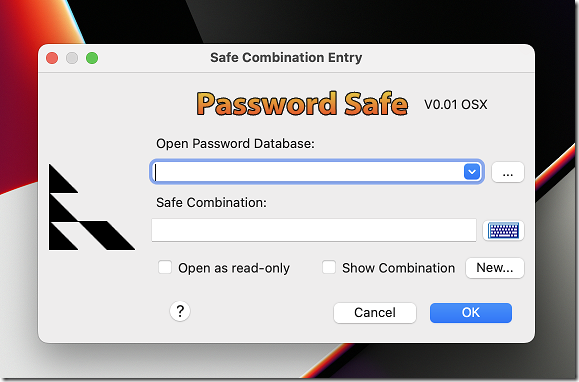This screenshot has width=579, height=382.
Task: Click inside the Safe Combination input field
Action: tap(314, 230)
